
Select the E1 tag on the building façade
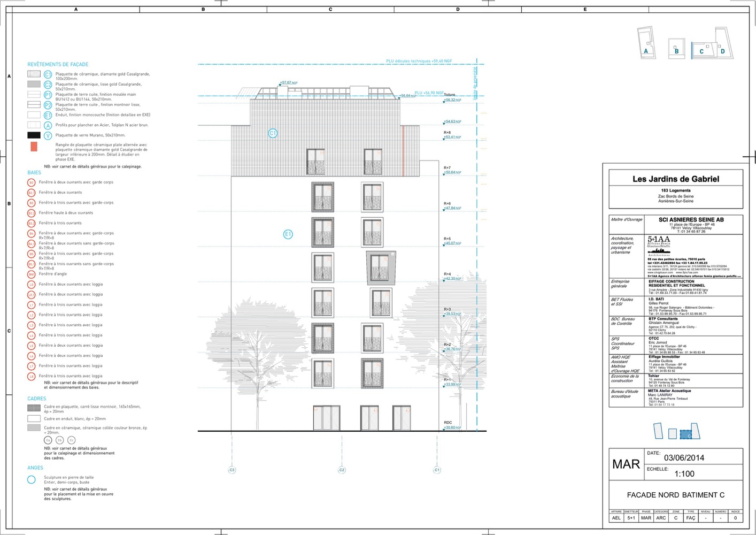coord(288,234)
